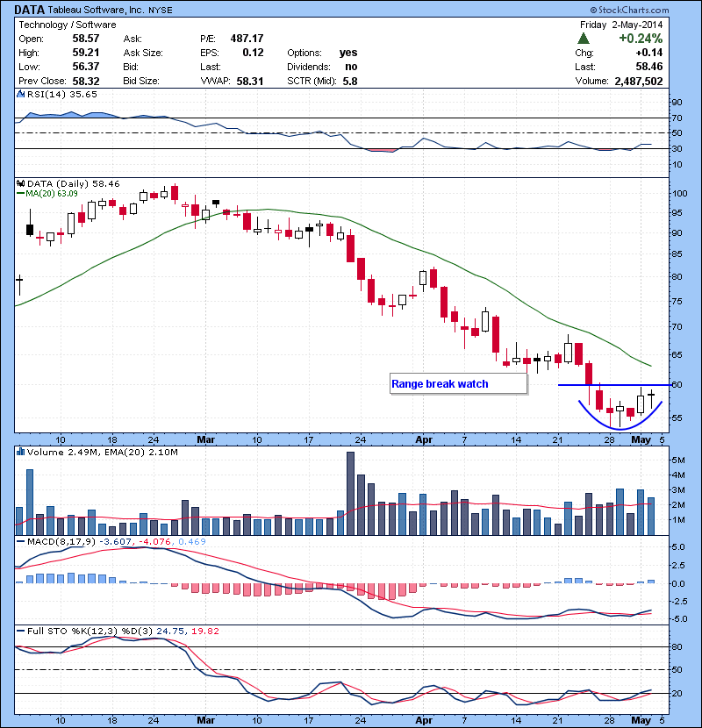
Task: Click the tallest volume bar near March 24
Action: click(350, 493)
